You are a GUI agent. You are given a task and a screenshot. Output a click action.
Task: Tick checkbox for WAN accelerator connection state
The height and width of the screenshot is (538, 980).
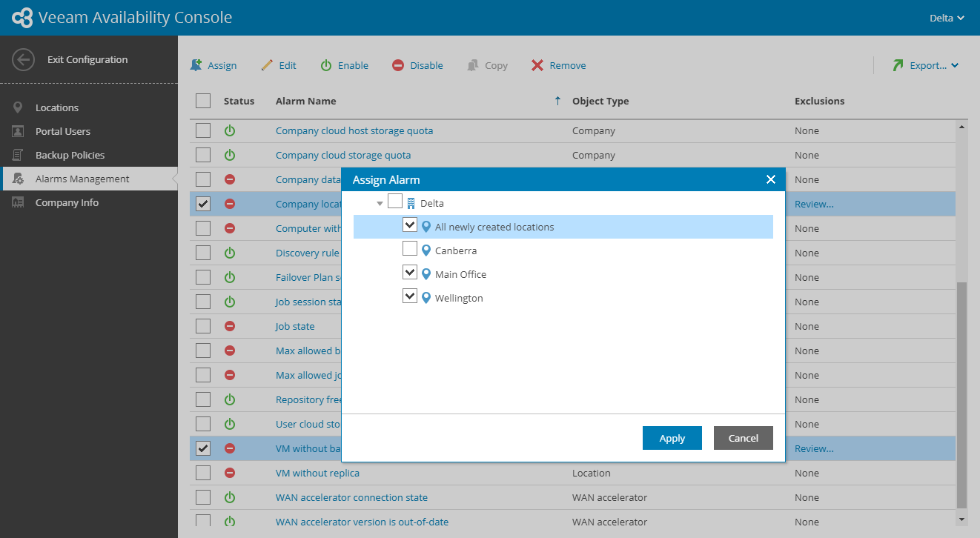click(203, 497)
